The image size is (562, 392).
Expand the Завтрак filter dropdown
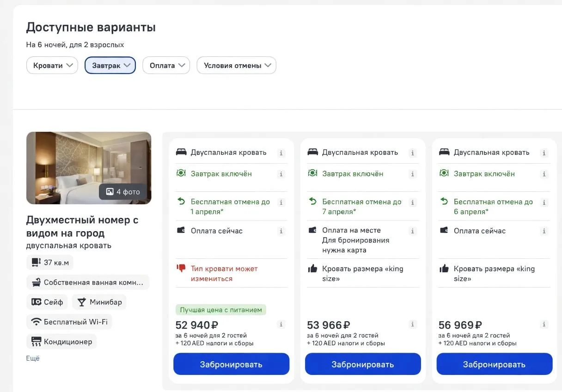[110, 66]
